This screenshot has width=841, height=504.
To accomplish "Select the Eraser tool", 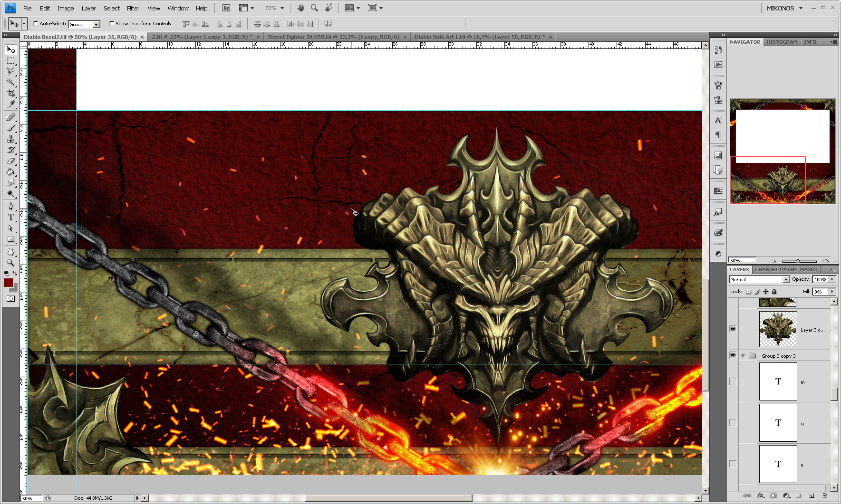I will (11, 161).
